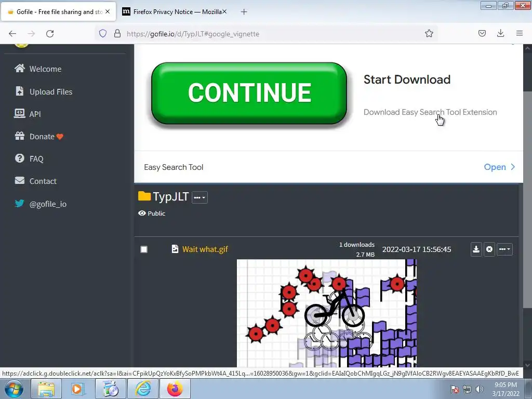Click Download Easy Search Tool Extension text
The height and width of the screenshot is (399, 532).
(430, 112)
